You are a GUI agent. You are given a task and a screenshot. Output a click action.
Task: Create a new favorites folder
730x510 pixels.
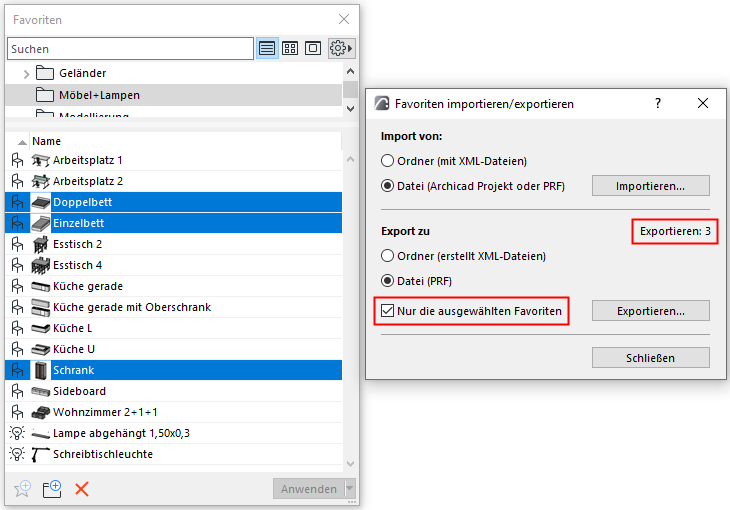pos(52,489)
